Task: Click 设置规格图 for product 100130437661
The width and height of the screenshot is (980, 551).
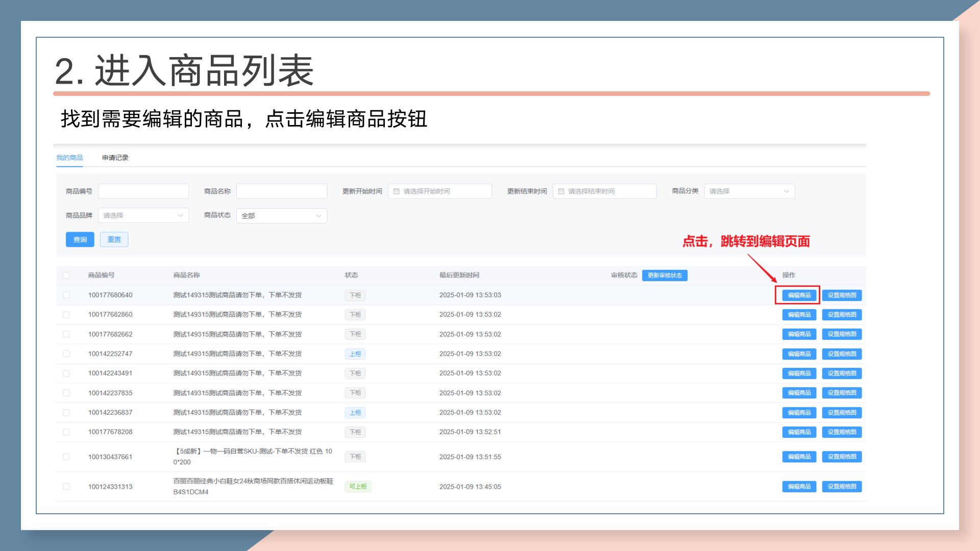Action: click(842, 457)
